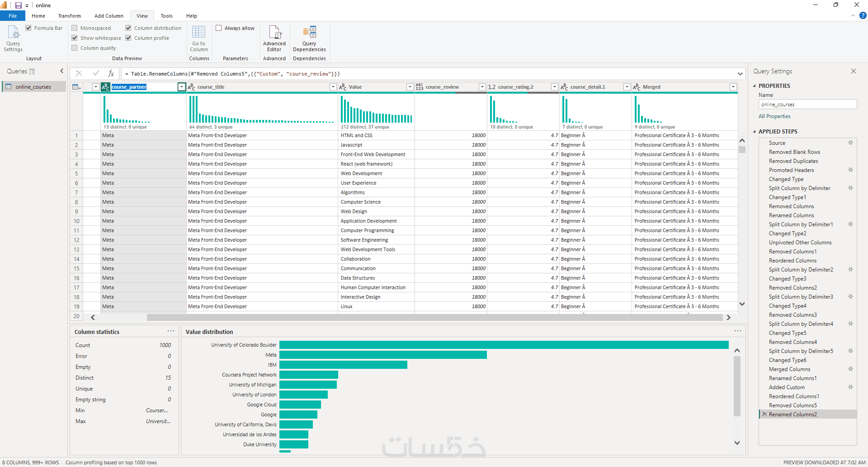Click the save icon in title bar
The width and height of the screenshot is (868, 467).
[19, 5]
